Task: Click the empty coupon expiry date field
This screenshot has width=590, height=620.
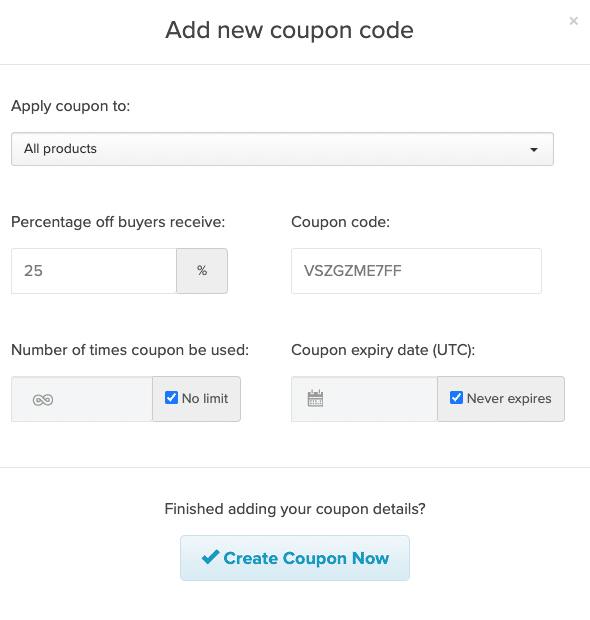Action: [x=364, y=399]
